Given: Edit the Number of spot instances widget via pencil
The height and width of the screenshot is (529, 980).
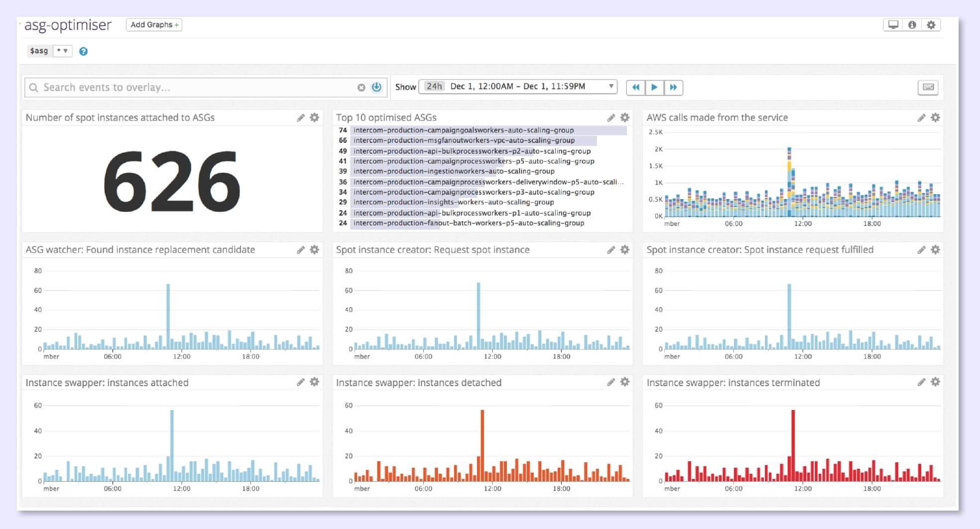Looking at the screenshot, I should pyautogui.click(x=301, y=118).
